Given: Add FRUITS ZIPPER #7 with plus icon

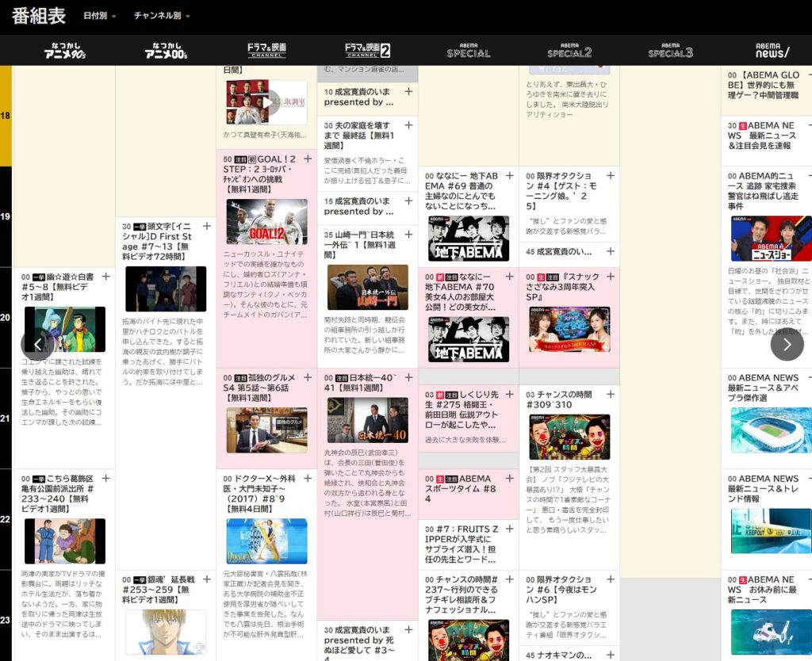Looking at the screenshot, I should click(510, 529).
